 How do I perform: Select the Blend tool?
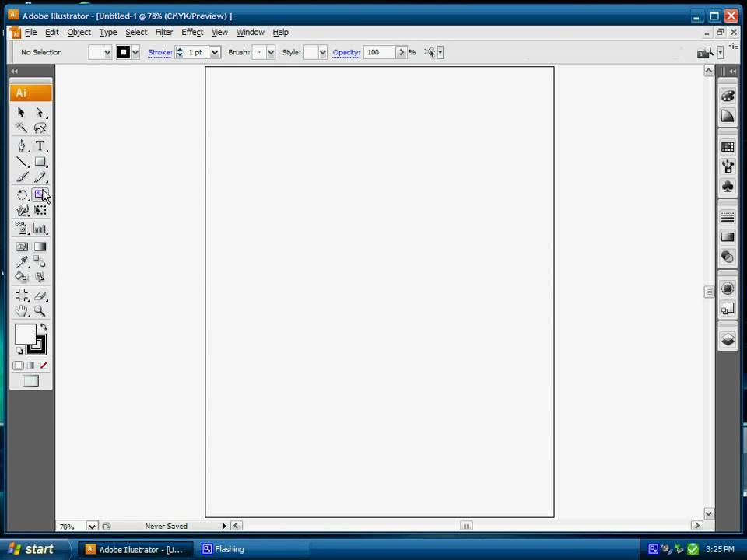coord(40,261)
